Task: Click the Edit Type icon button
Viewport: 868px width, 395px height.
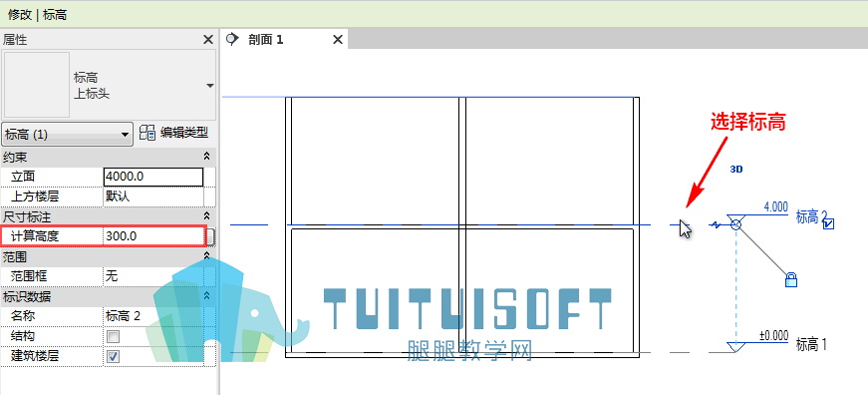Action: click(x=147, y=133)
